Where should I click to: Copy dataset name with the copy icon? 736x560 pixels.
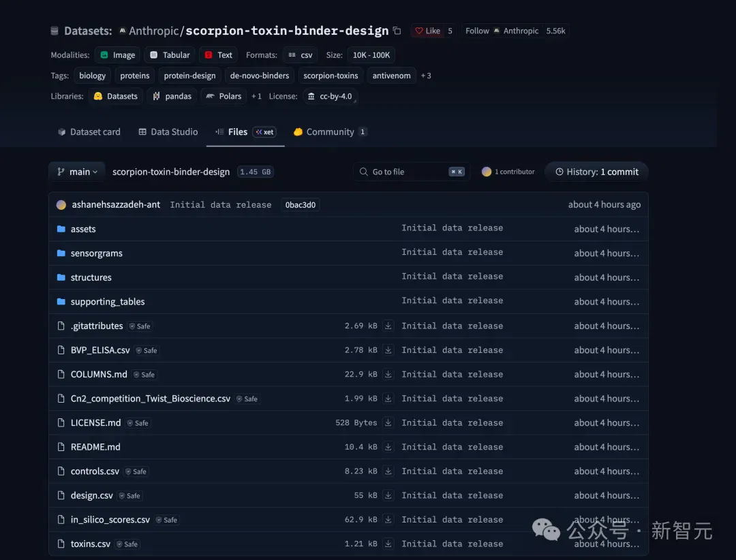pyautogui.click(x=397, y=31)
